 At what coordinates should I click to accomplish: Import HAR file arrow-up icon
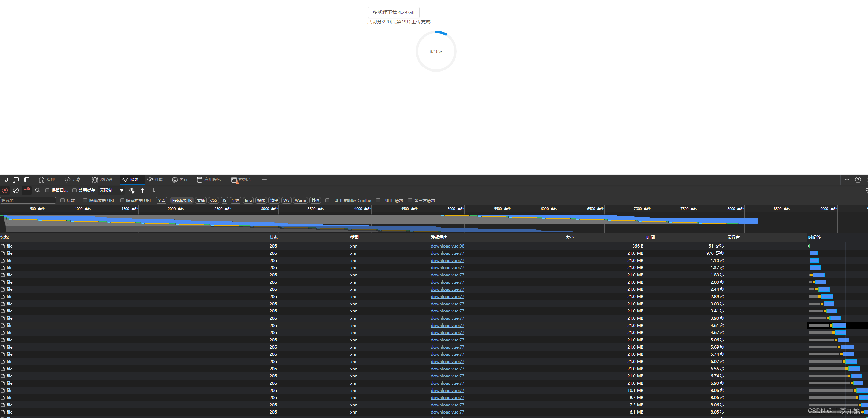[x=142, y=190]
